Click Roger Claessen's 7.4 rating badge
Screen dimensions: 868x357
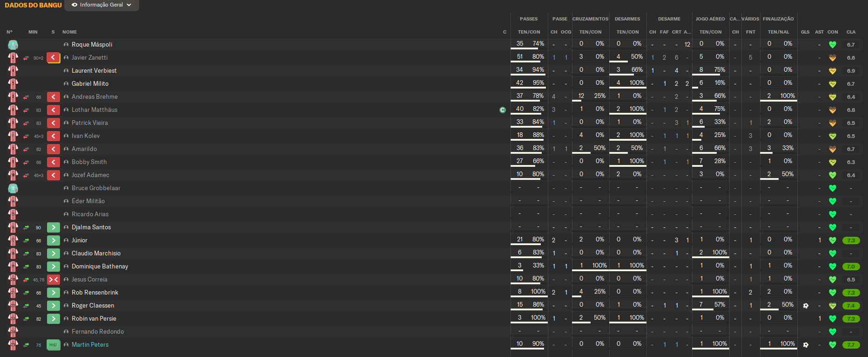click(x=851, y=306)
